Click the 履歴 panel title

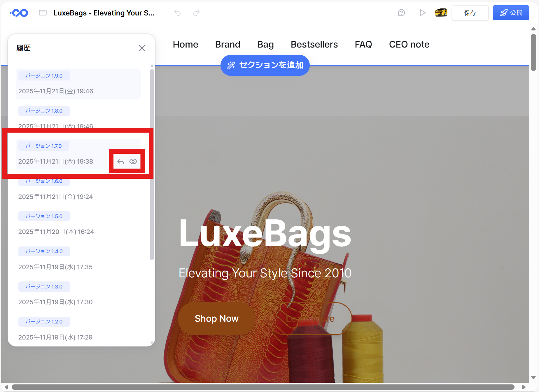24,48
